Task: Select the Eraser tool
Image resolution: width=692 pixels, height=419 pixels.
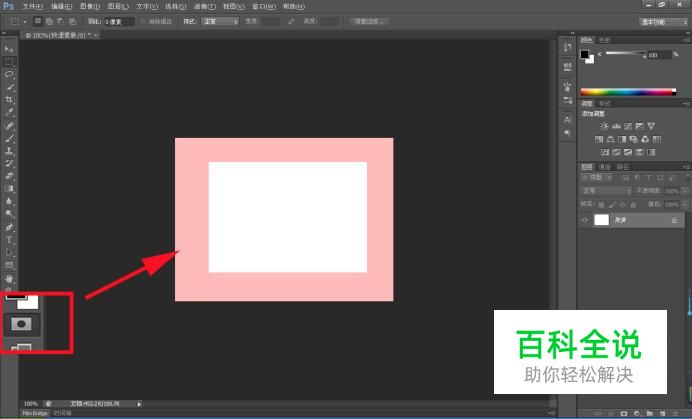Action: pos(9,176)
